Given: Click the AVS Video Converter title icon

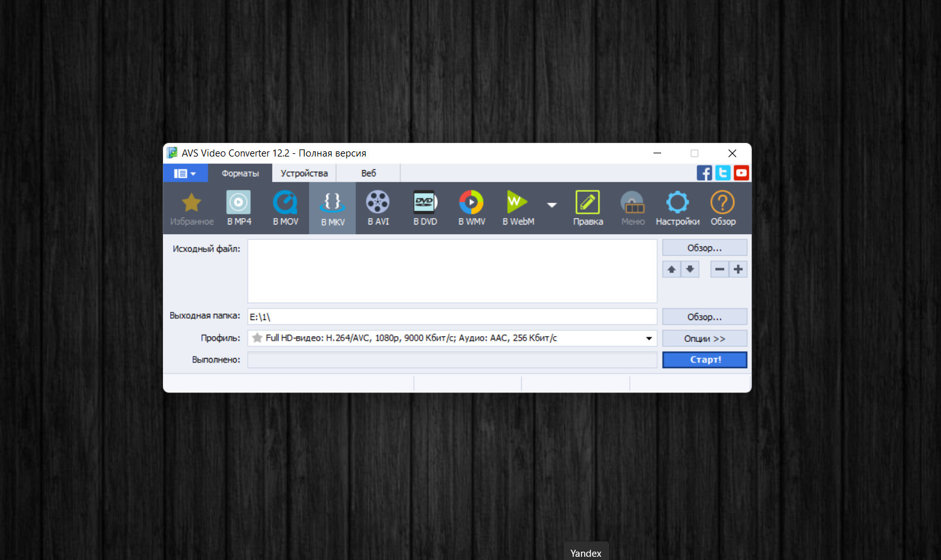Looking at the screenshot, I should click(172, 153).
